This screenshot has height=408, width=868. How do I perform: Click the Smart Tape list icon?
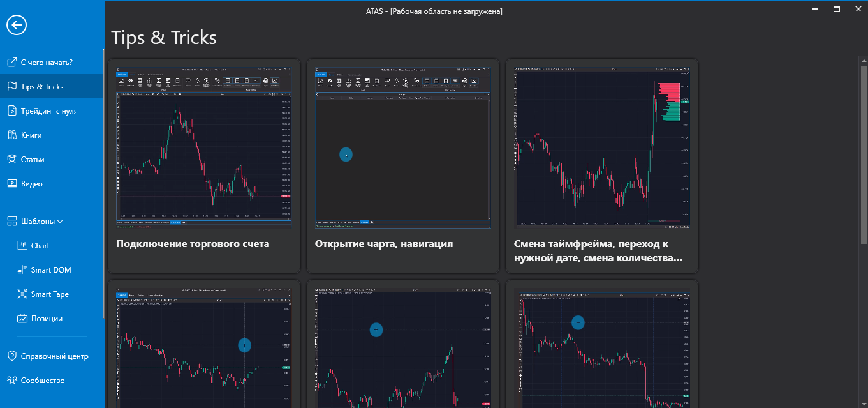coord(22,294)
